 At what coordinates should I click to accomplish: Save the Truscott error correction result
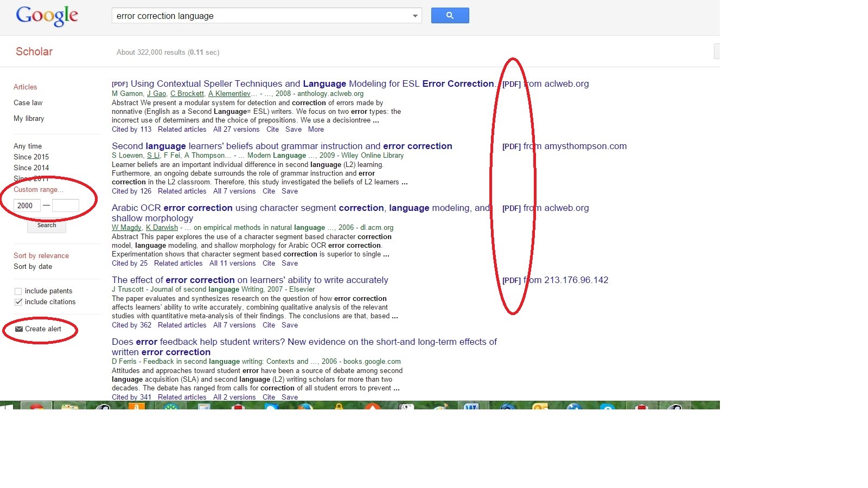point(290,325)
